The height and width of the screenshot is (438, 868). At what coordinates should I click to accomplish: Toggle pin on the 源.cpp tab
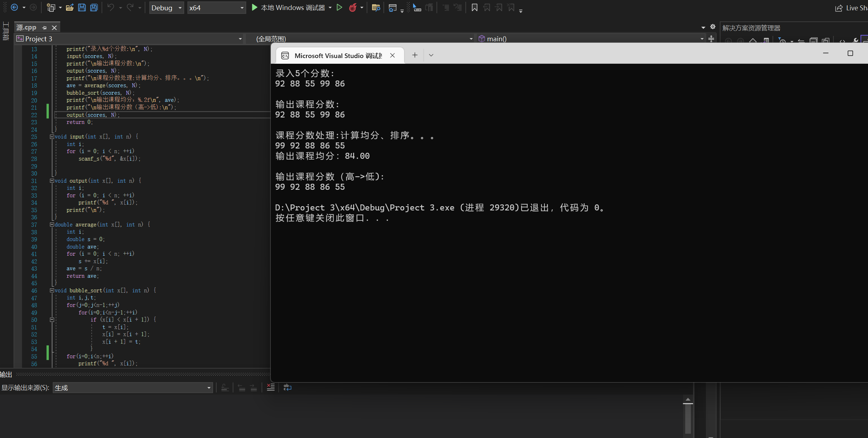[x=45, y=27]
